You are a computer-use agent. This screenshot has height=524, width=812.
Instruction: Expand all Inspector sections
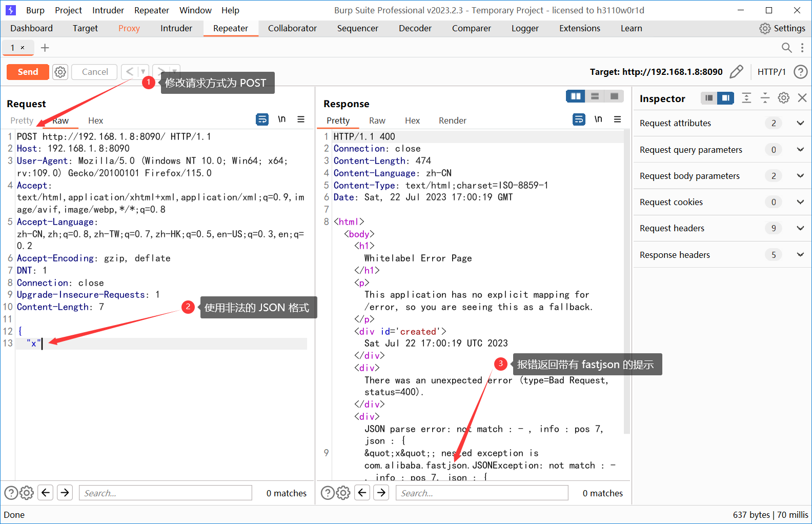746,98
